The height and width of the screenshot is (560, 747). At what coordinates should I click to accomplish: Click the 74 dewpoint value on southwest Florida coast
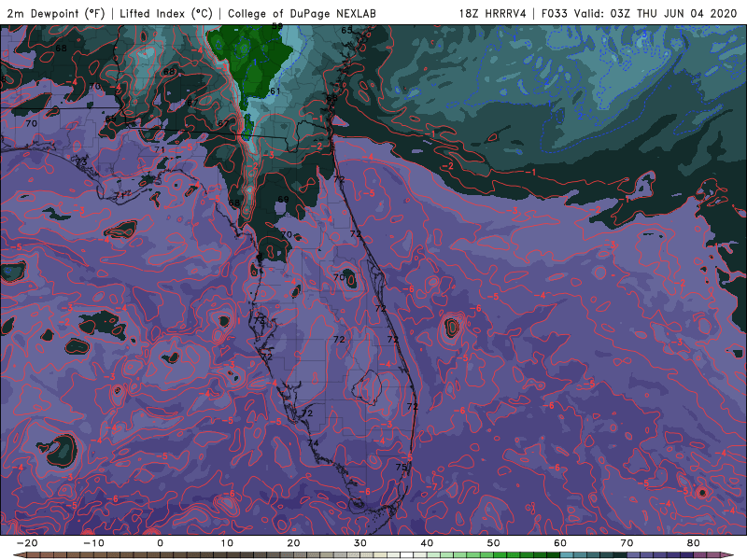point(313,443)
